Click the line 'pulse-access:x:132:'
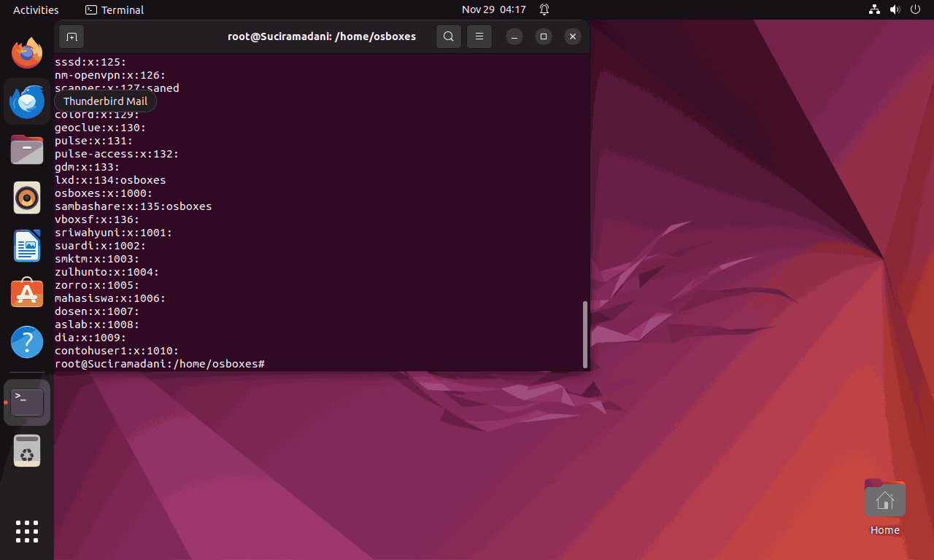The image size is (934, 560). 117,154
